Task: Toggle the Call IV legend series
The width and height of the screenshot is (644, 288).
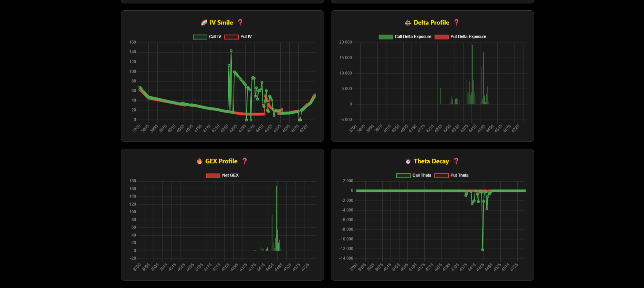Action: (207, 37)
